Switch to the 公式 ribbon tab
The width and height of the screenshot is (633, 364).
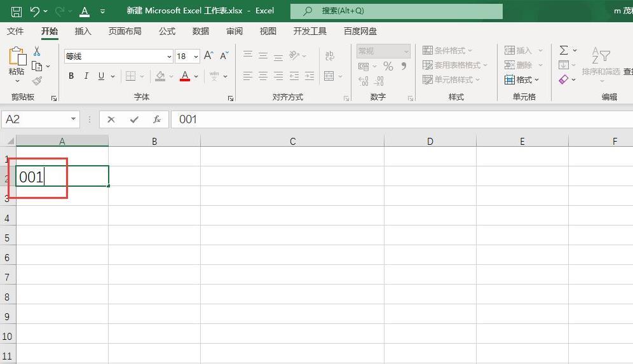[x=167, y=31]
